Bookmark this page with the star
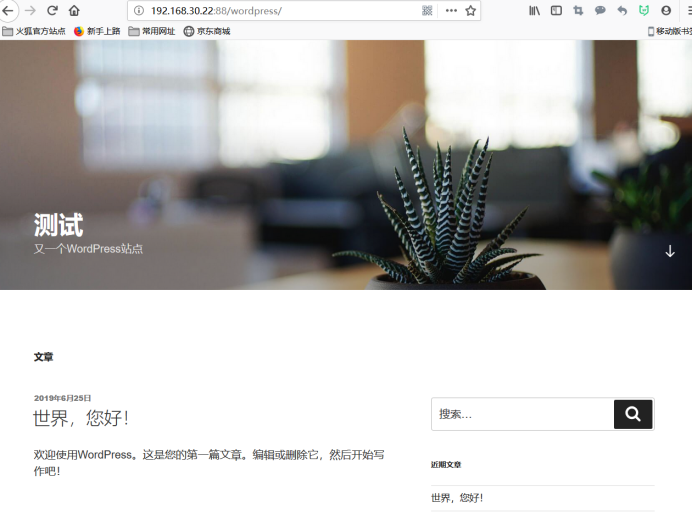Viewport: 692px width, 525px height. click(x=470, y=11)
